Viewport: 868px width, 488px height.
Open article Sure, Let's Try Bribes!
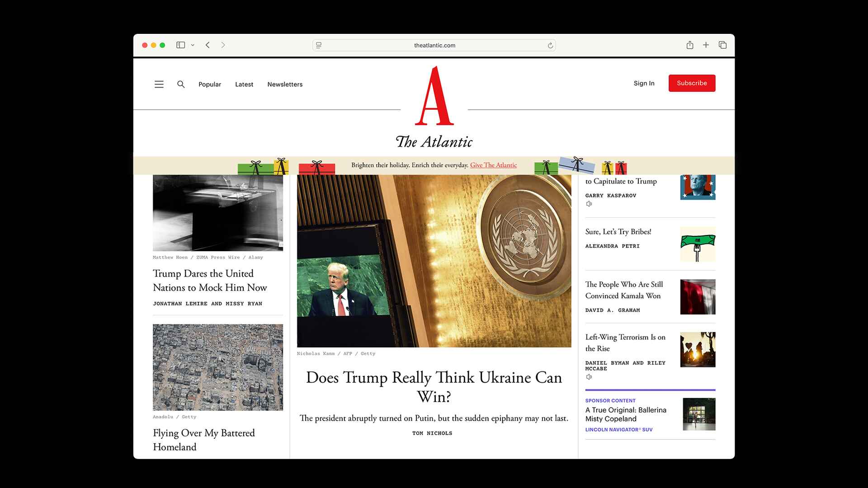pyautogui.click(x=618, y=232)
